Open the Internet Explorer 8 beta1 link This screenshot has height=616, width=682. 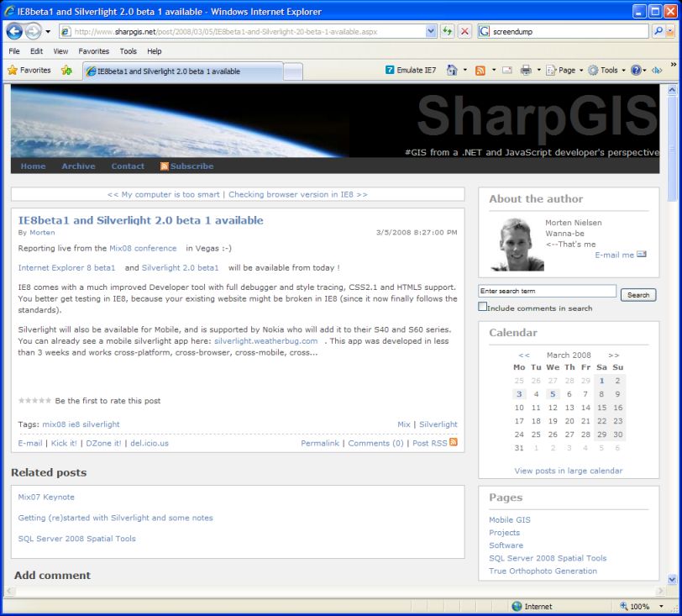(x=66, y=268)
